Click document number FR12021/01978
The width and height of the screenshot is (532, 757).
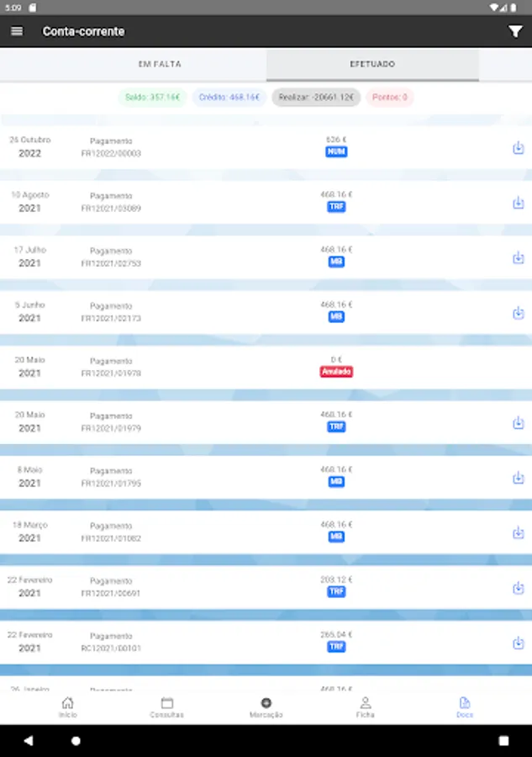[111, 373]
